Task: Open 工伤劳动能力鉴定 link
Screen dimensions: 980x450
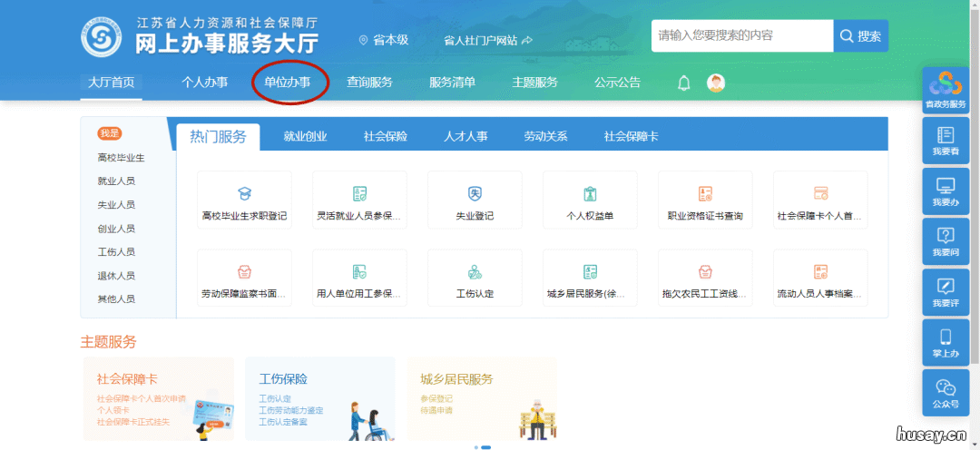Action: click(291, 410)
